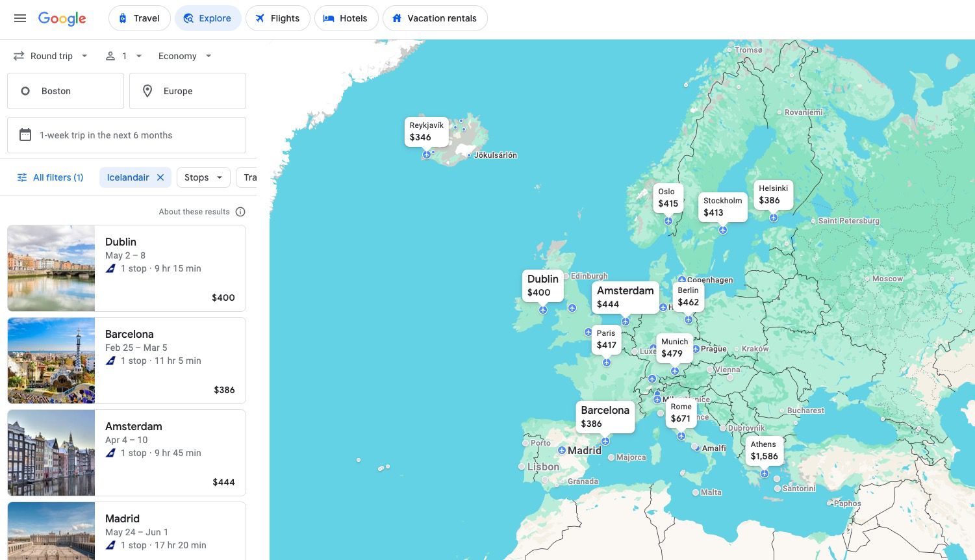Open All filters to toggle flight options

pyautogui.click(x=50, y=177)
